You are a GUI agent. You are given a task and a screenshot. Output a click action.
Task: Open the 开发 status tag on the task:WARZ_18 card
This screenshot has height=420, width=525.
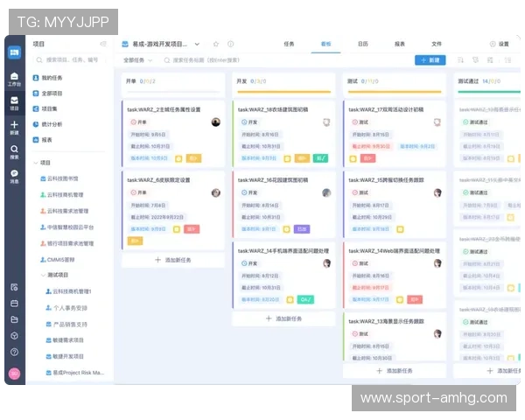click(249, 122)
